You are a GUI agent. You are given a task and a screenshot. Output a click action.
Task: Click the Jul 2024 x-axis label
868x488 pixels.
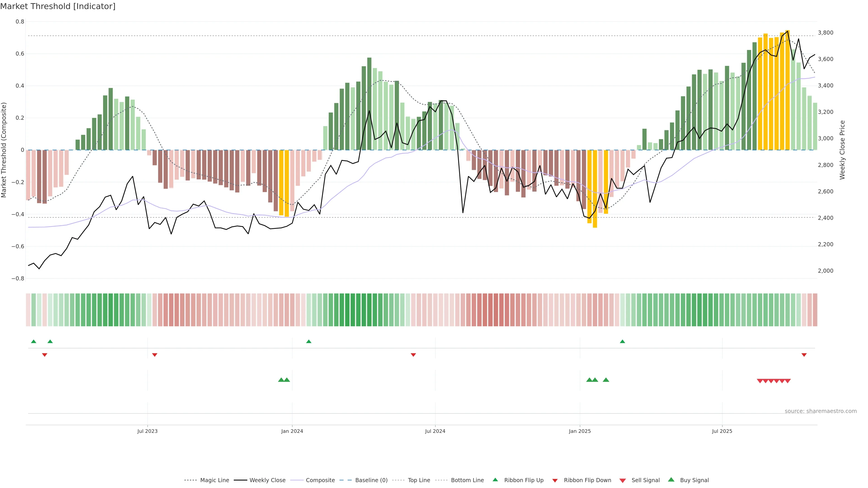pyautogui.click(x=435, y=431)
